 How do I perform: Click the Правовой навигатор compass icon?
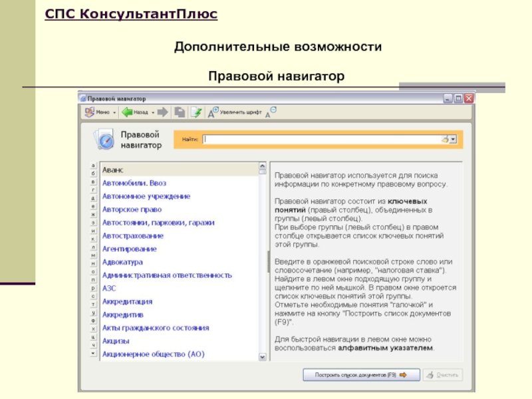[x=104, y=139]
